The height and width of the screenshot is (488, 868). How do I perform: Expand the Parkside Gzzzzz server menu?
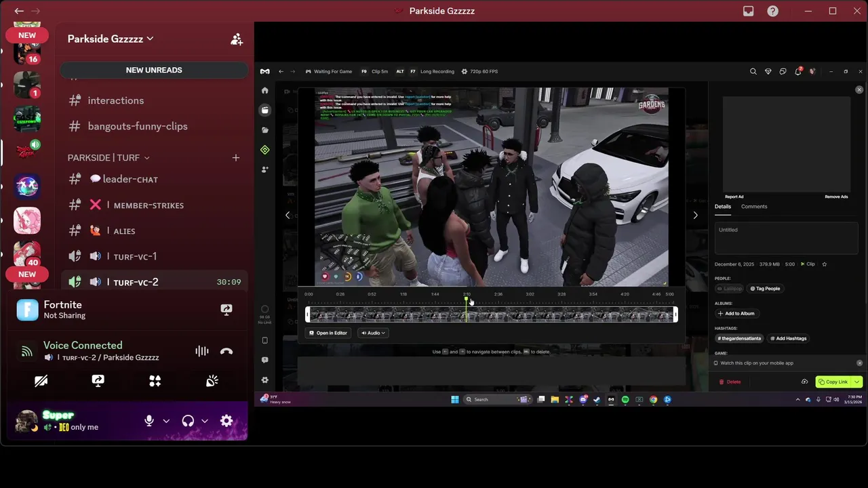[x=111, y=39]
